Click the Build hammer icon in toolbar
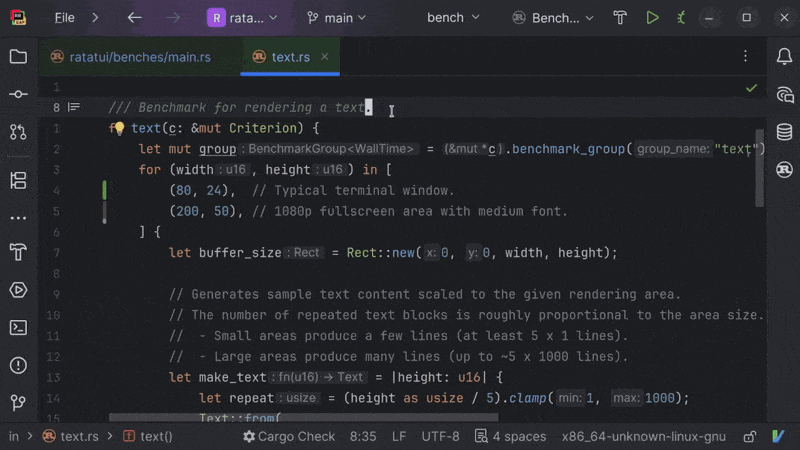This screenshot has height=450, width=800. point(620,18)
